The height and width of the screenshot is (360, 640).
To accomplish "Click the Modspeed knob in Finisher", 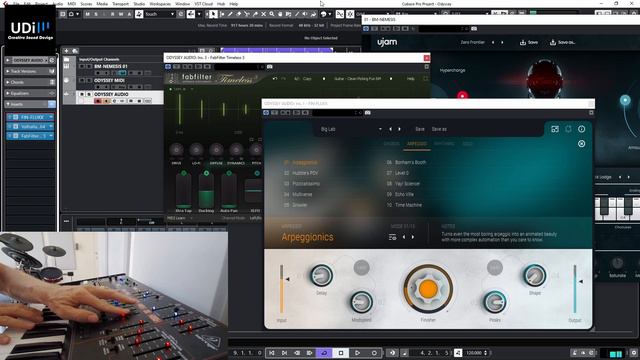I will (x=361, y=302).
